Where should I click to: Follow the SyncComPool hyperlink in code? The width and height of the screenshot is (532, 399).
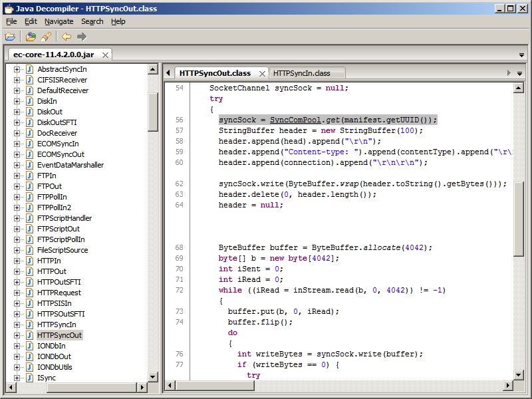(x=295, y=120)
